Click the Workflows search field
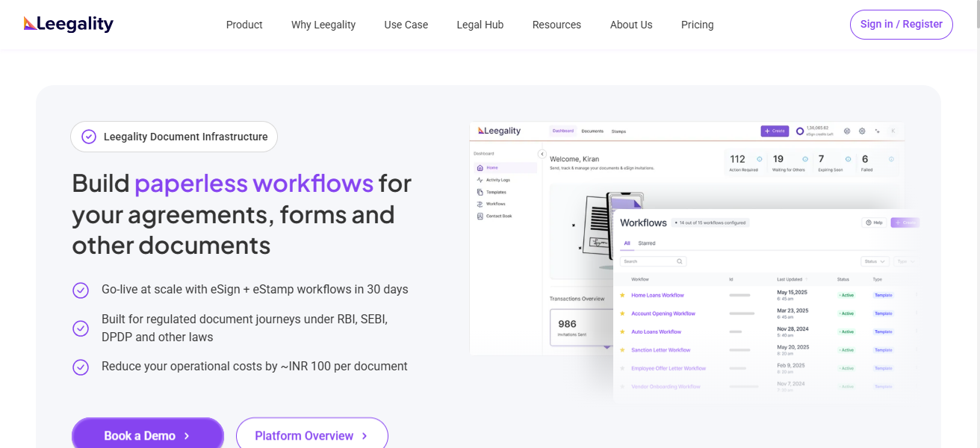This screenshot has width=980, height=448. [653, 261]
